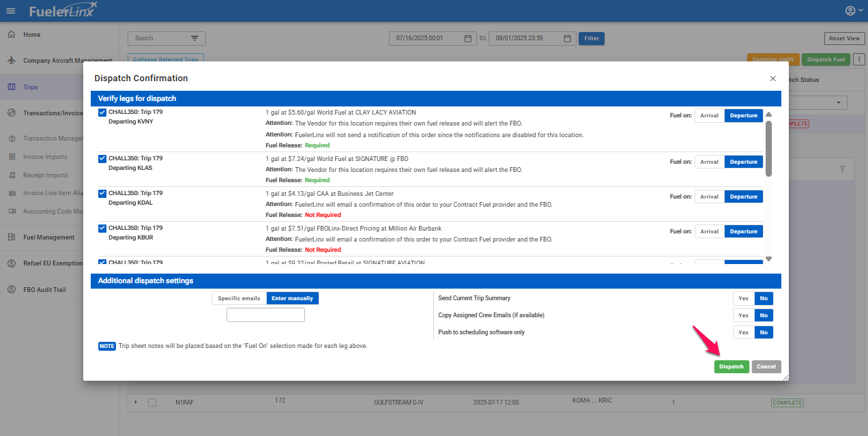868x436 pixels.
Task: Expand the N1RAF trip row
Action: tap(136, 402)
